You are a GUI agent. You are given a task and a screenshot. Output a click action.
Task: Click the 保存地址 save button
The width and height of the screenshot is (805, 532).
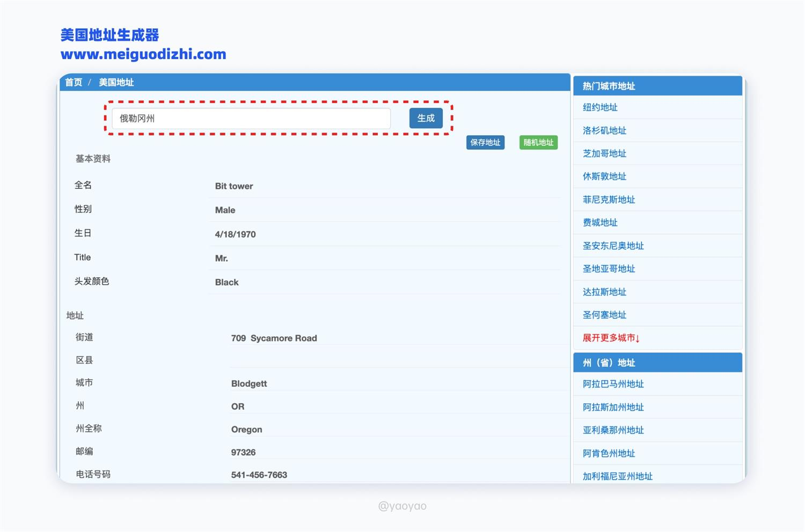click(x=485, y=143)
